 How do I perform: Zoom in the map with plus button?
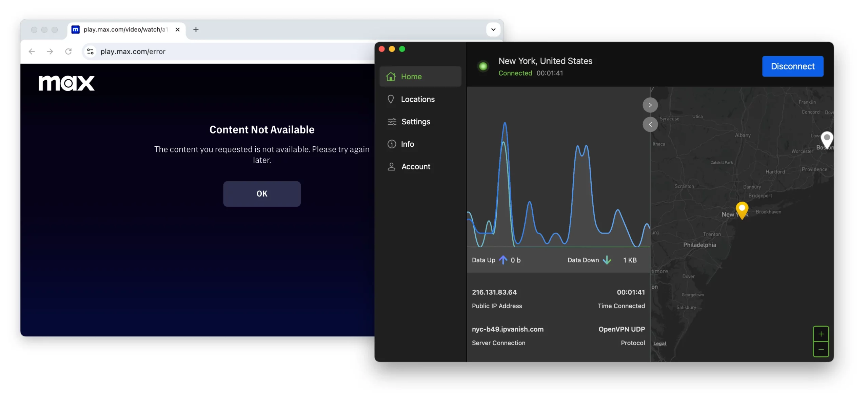[x=821, y=334]
